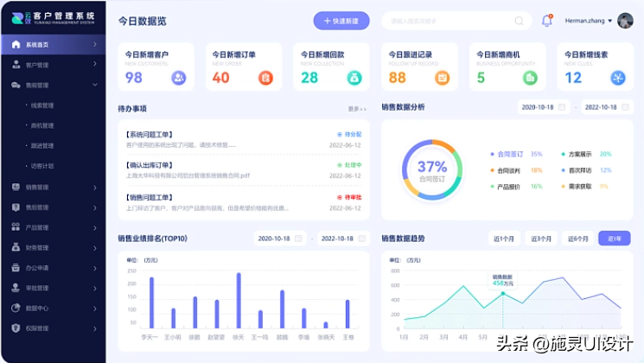Screen dimensions: 644x363
Task: Toggle the 方案展示 legend entry
Action: [x=586, y=154]
